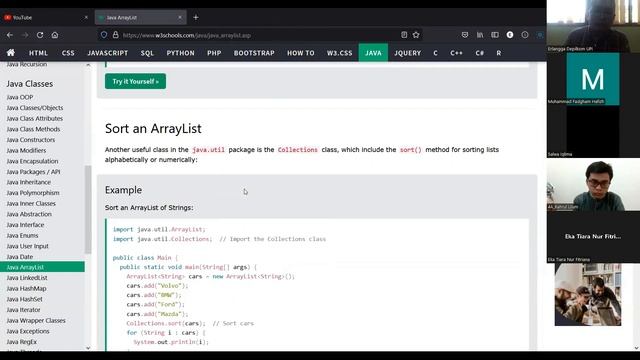Close the Java ArrayList tab
Image resolution: width=640 pixels, height=360 pixels.
(180, 18)
